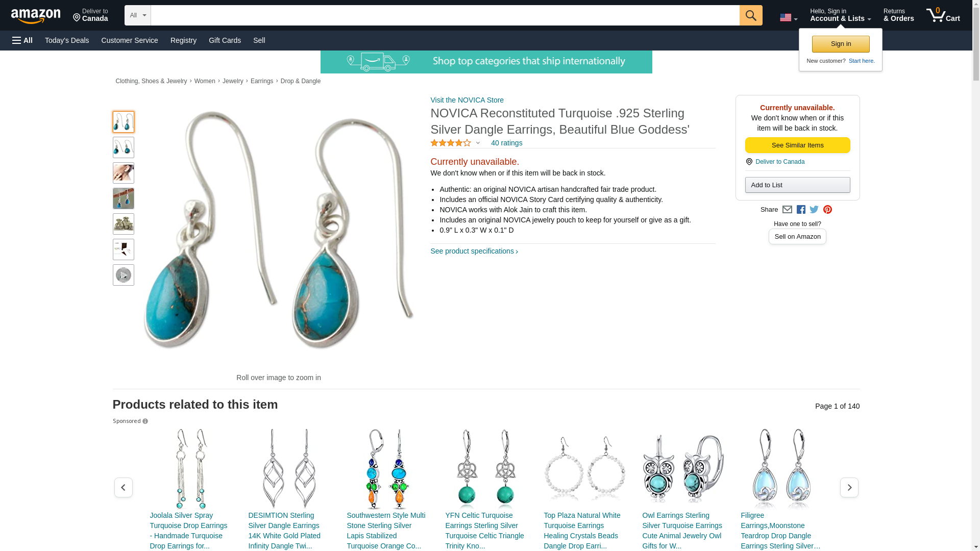This screenshot has height=551, width=980.
Task: Share product on Pinterest icon
Action: (827, 210)
